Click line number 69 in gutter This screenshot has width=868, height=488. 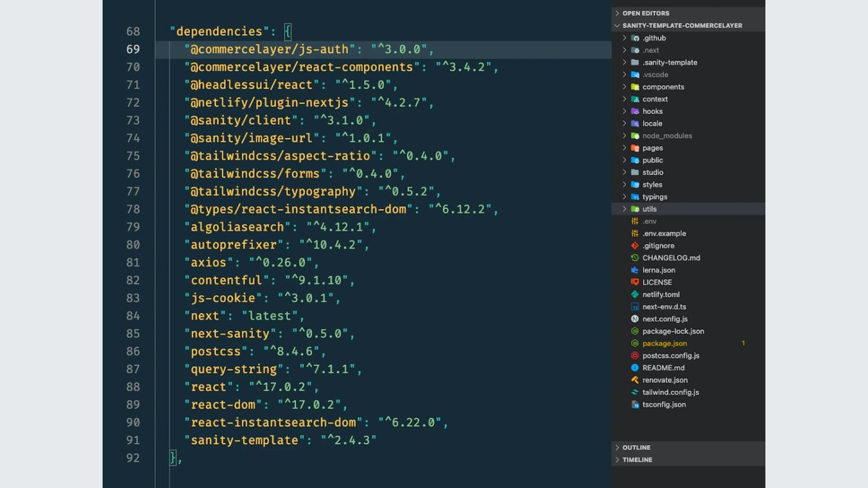pos(133,50)
